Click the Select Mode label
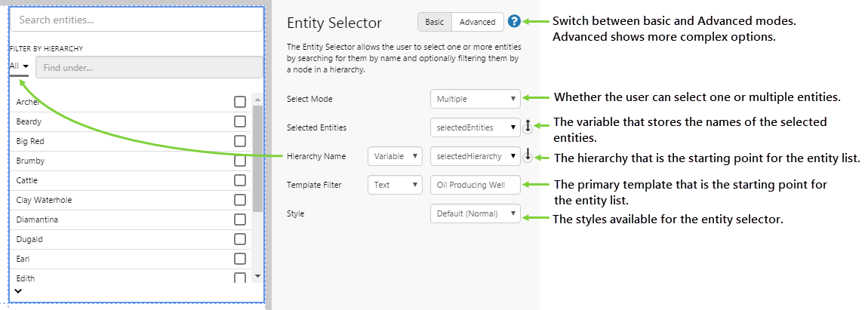Screen dimensions: 868x310 309,99
